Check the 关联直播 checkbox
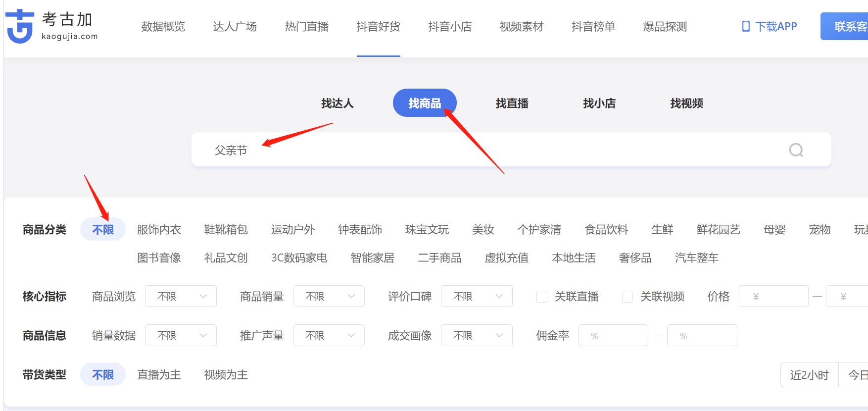 542,297
